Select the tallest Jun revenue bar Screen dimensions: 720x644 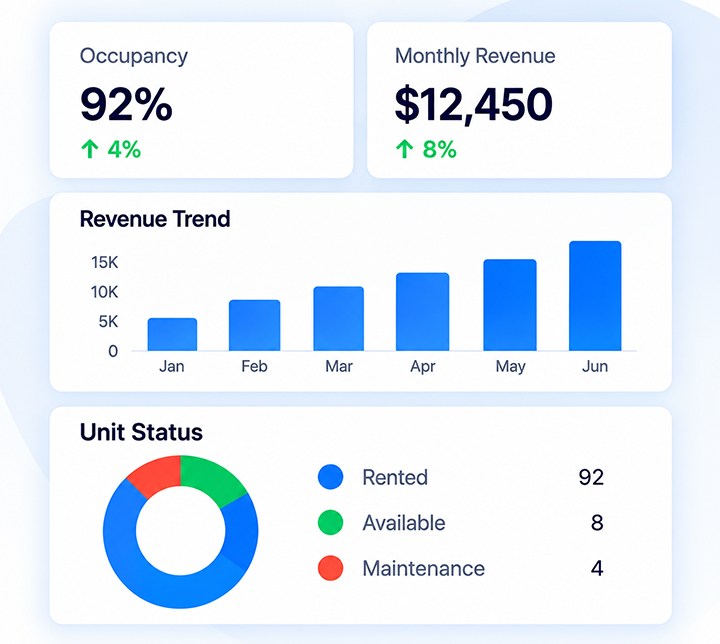pyautogui.click(x=595, y=296)
